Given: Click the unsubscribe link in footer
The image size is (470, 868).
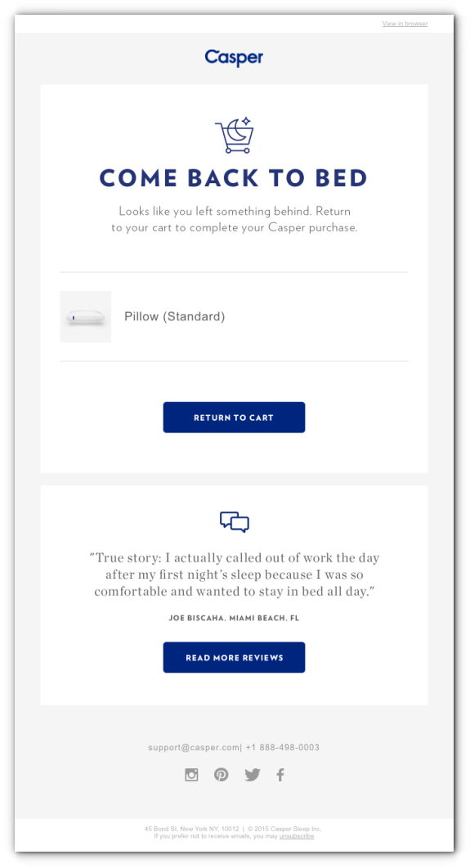Looking at the screenshot, I should point(297,836).
